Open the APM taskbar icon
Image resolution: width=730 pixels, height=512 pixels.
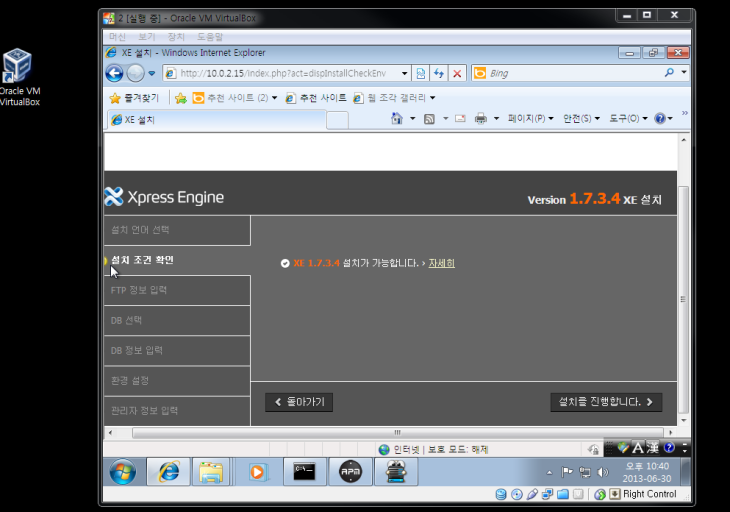point(350,472)
